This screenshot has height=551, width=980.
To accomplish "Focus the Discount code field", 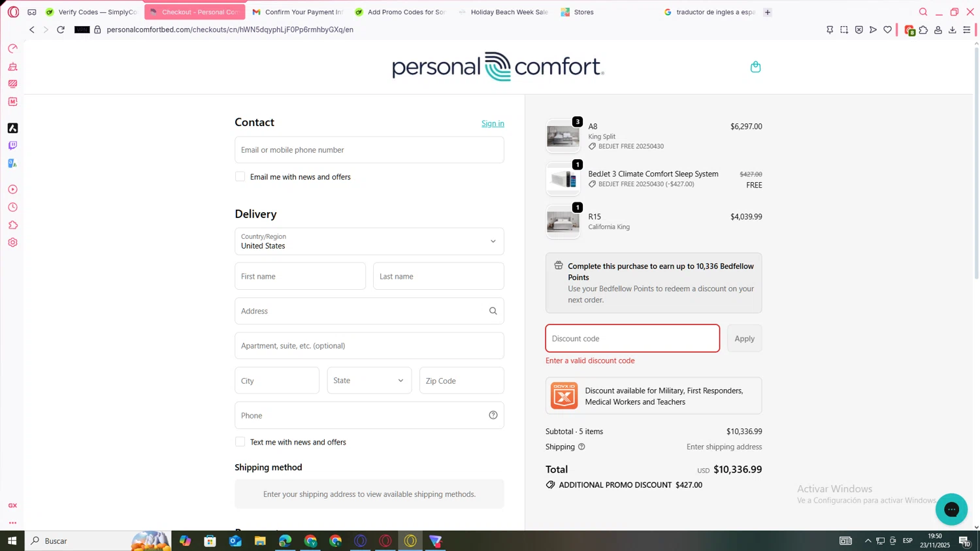I will pos(632,338).
